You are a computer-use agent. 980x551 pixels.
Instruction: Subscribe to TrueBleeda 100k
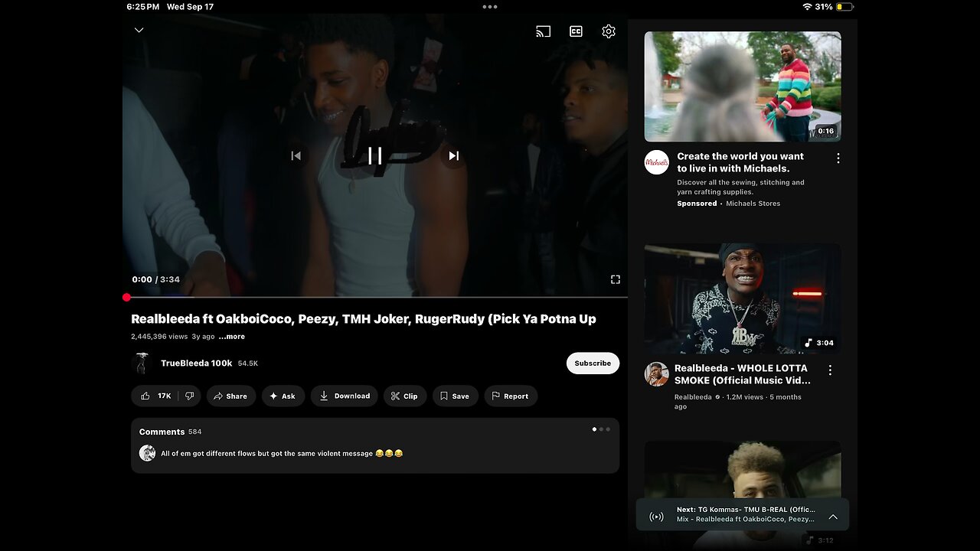tap(593, 364)
